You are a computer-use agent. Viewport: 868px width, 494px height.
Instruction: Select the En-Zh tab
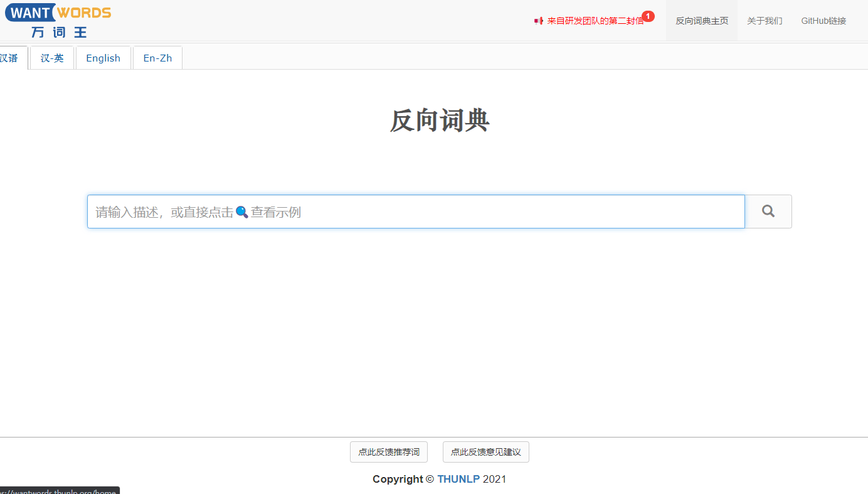pyautogui.click(x=157, y=58)
